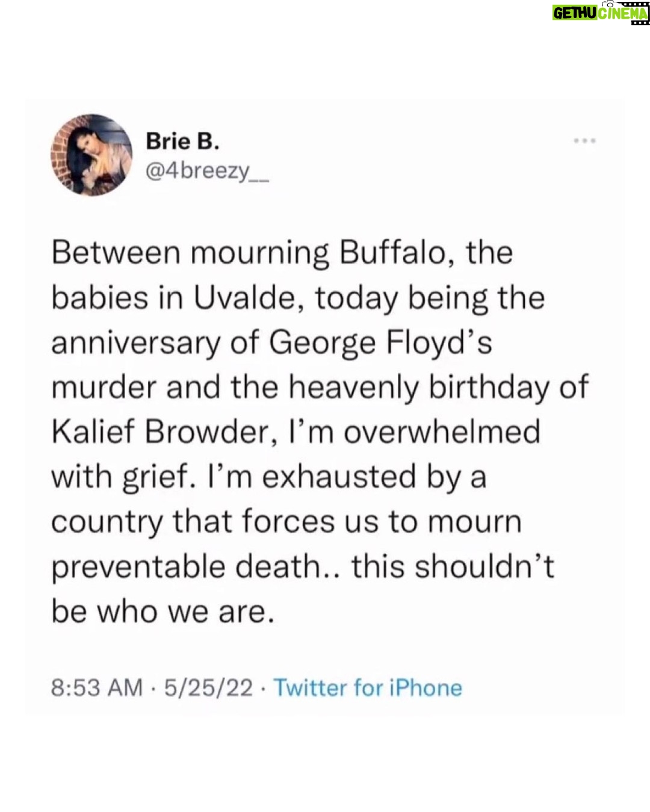The width and height of the screenshot is (650, 812).
Task: Open Brie B.'s profile picture
Action: point(91,155)
